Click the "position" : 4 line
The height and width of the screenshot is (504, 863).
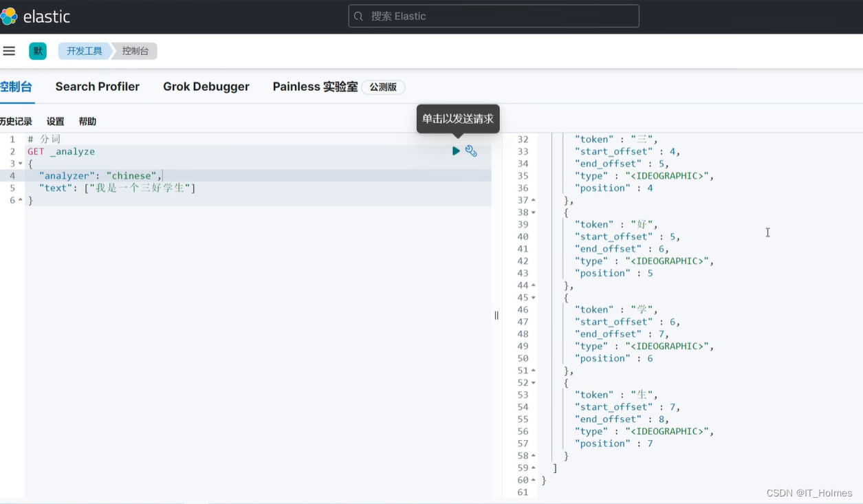613,188
